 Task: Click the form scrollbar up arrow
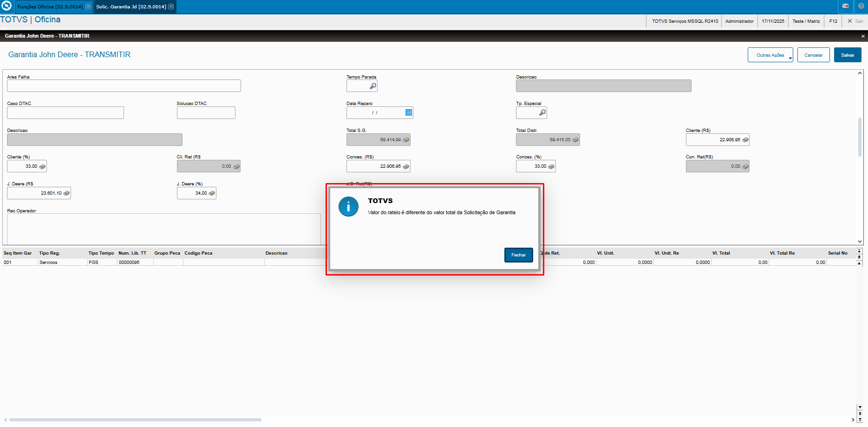860,73
